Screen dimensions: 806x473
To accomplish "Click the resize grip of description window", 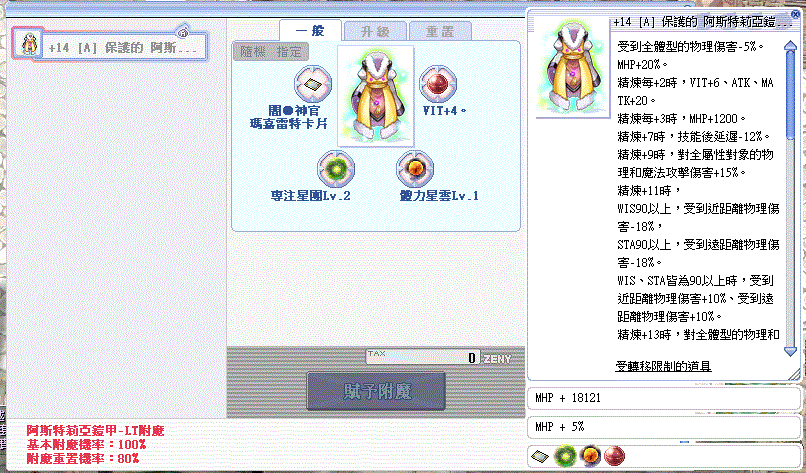I will pos(794,374).
